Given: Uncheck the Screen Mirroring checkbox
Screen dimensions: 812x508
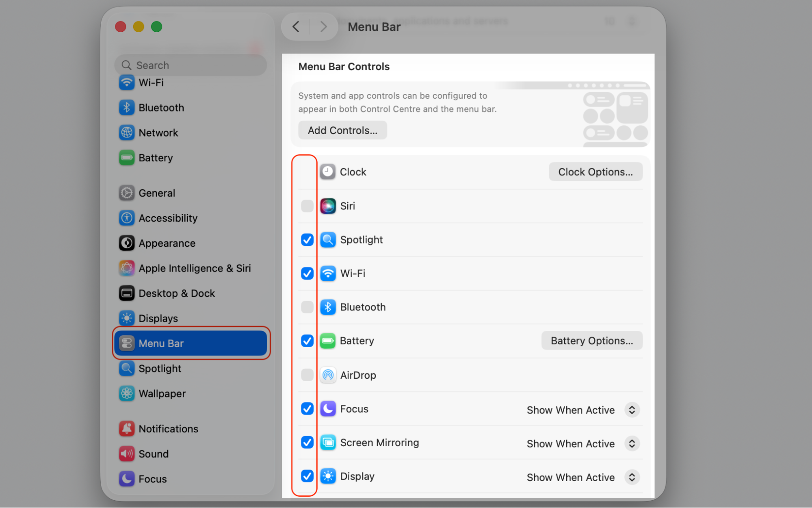Looking at the screenshot, I should click(307, 442).
